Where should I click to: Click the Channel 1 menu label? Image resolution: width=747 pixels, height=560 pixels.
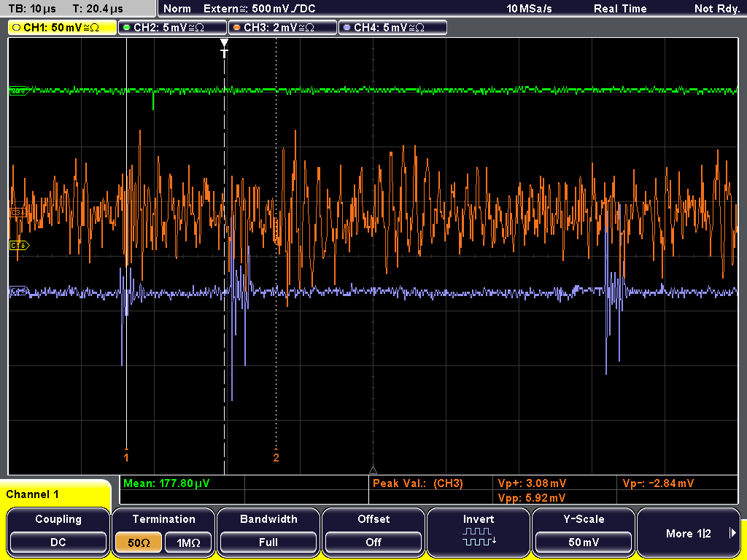32,494
